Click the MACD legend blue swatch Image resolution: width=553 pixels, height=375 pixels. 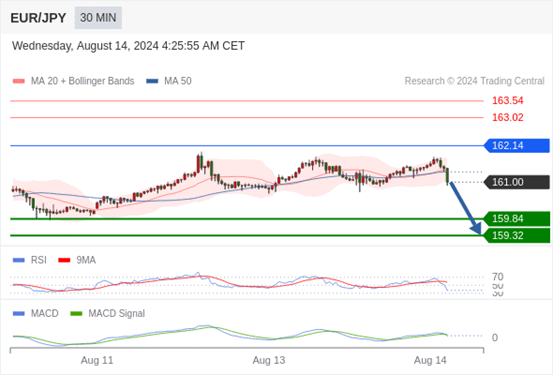tap(19, 314)
